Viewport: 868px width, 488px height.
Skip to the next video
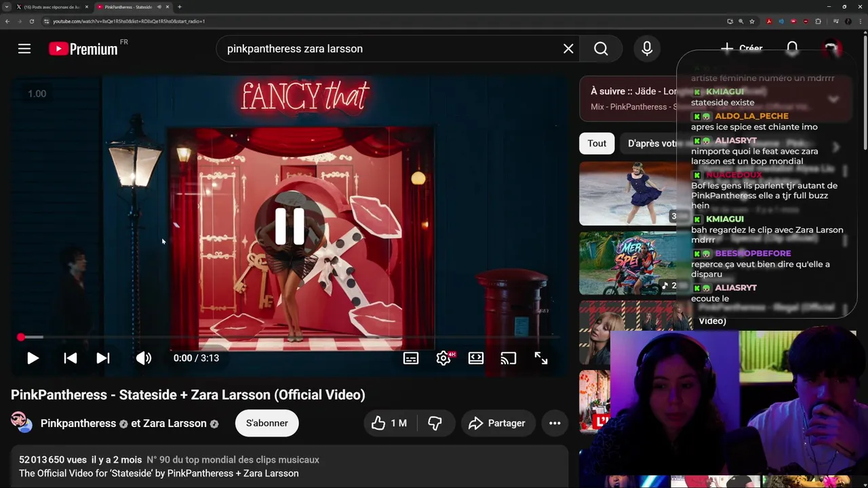coord(102,358)
